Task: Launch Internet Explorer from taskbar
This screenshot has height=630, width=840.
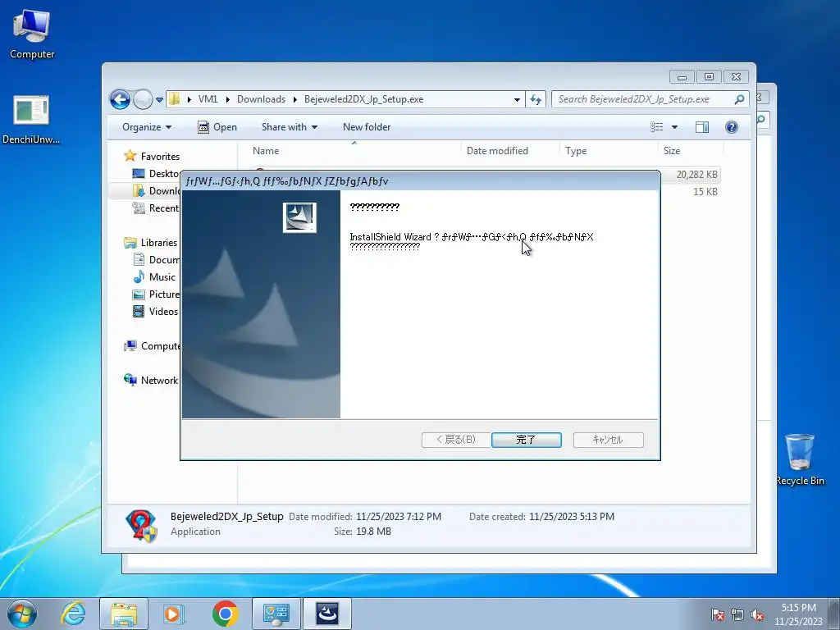Action: [x=73, y=614]
